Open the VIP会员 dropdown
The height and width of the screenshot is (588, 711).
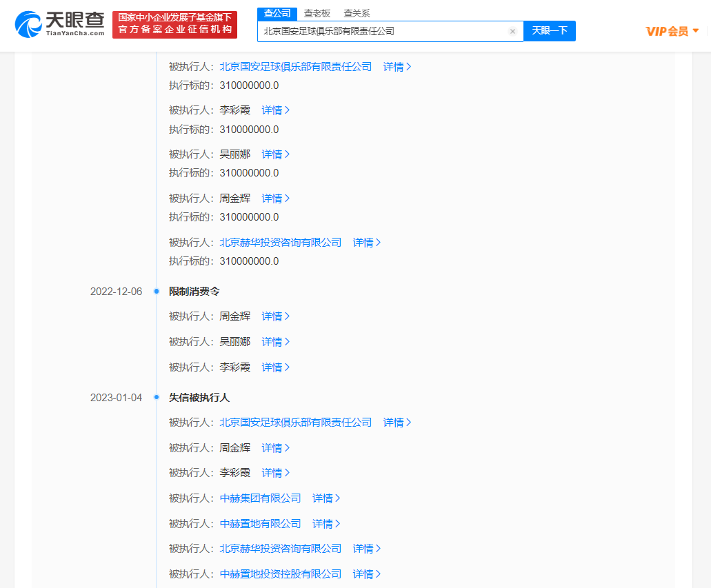pyautogui.click(x=672, y=31)
